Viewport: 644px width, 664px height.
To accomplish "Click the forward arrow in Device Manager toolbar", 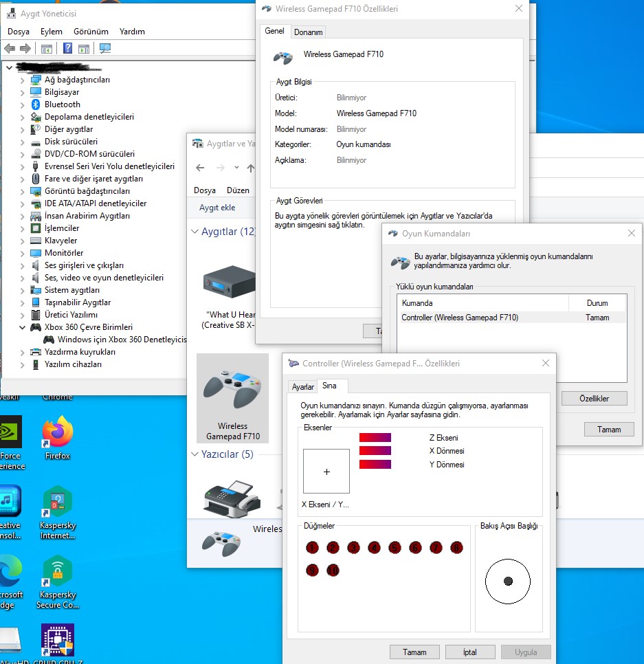I will pos(25,49).
